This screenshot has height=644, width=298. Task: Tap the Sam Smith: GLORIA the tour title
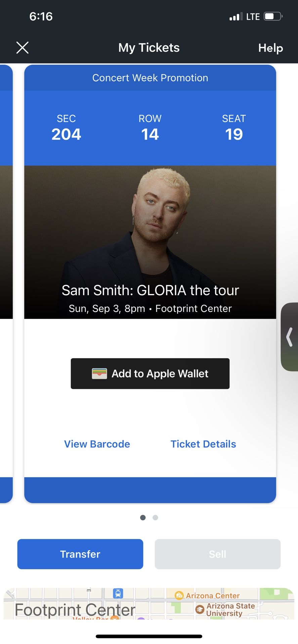point(150,290)
